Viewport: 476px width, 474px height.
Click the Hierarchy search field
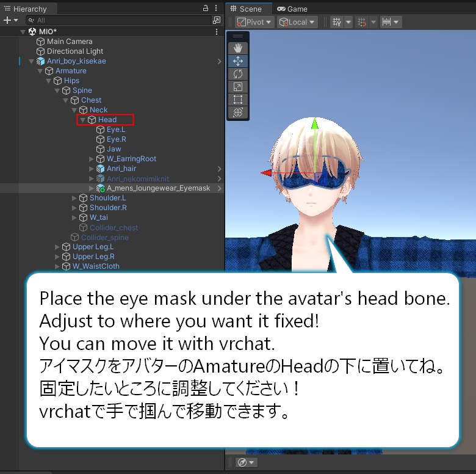click(x=118, y=20)
